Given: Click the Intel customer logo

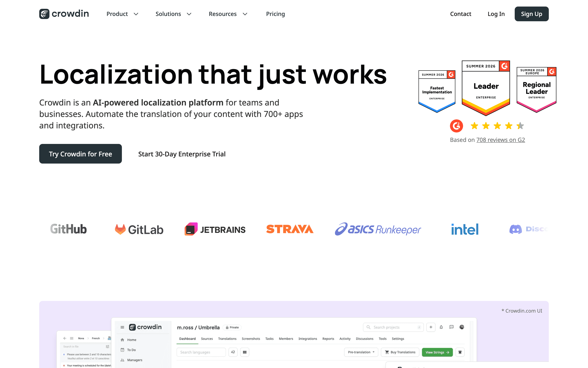Looking at the screenshot, I should click(x=464, y=229).
